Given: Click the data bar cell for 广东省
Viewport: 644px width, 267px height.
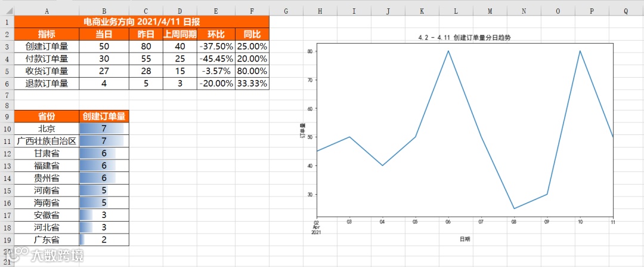Looking at the screenshot, I should 104,240.
